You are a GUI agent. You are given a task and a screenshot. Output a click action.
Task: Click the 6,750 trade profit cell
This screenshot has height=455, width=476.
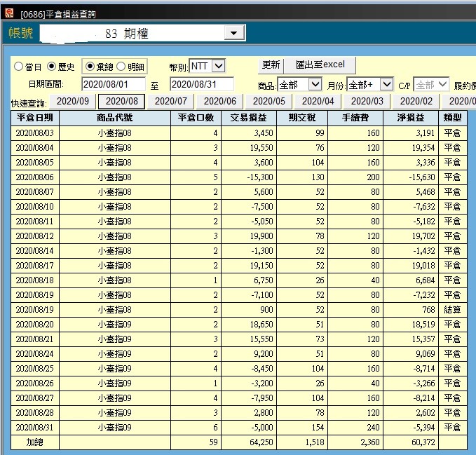point(249,280)
